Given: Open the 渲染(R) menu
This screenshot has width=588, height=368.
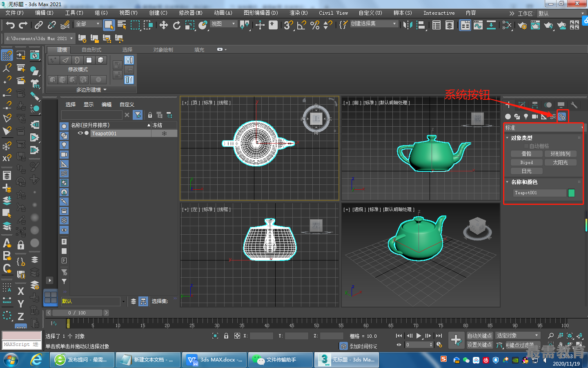Looking at the screenshot, I should [298, 13].
